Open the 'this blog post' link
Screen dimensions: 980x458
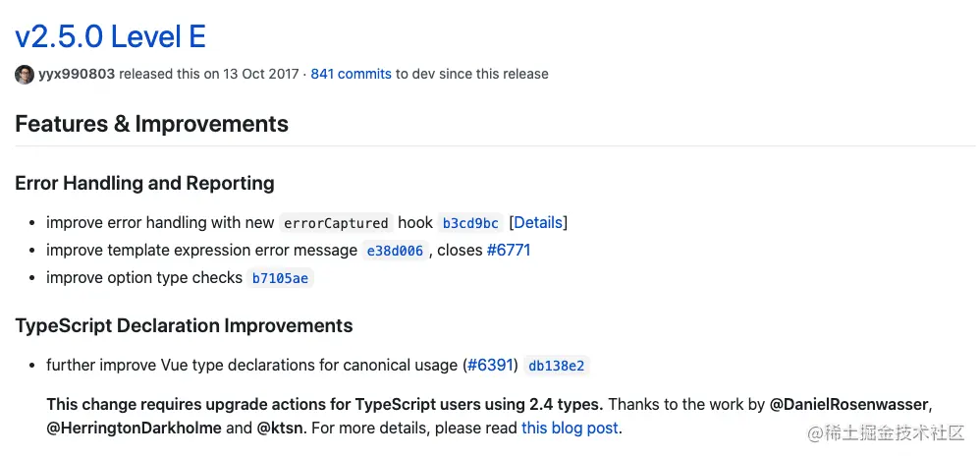point(570,429)
